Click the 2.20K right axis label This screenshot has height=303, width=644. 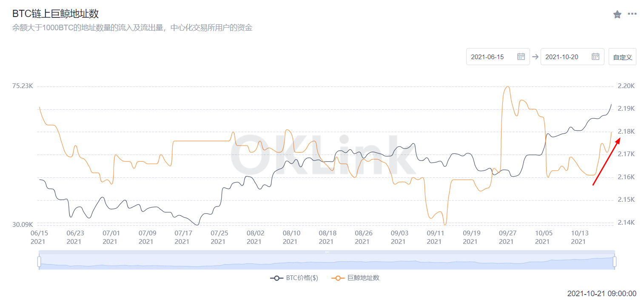point(626,86)
